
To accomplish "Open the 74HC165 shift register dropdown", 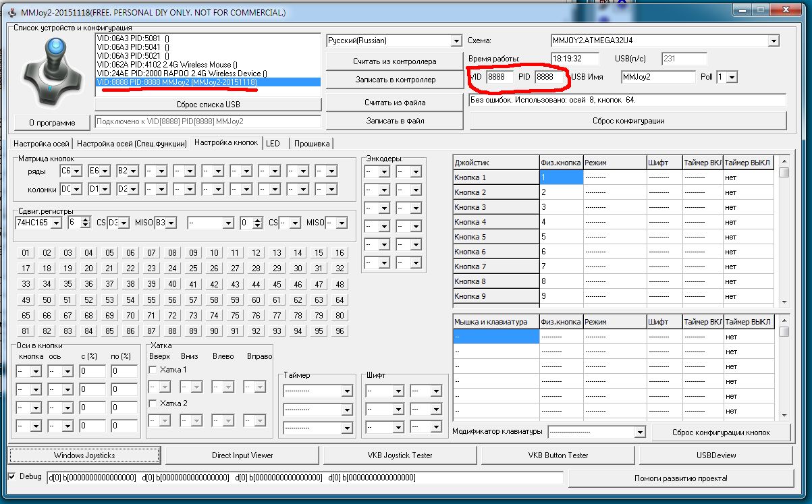I will 57,222.
